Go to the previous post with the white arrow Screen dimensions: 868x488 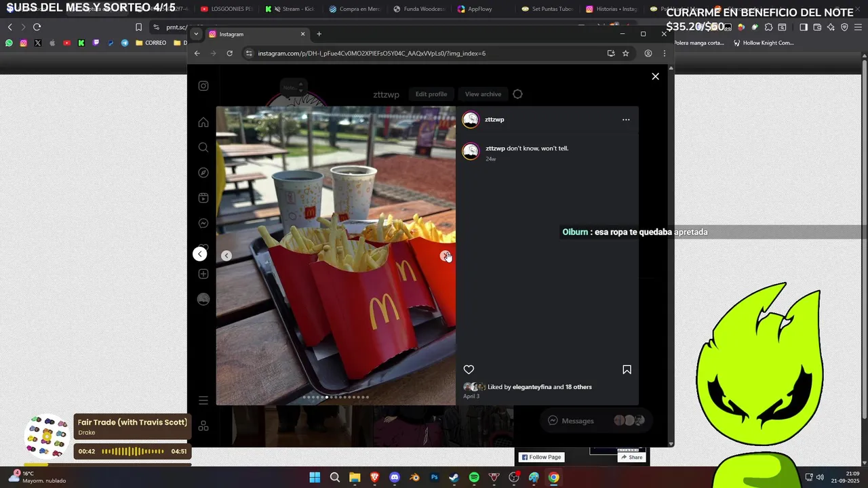pos(200,253)
